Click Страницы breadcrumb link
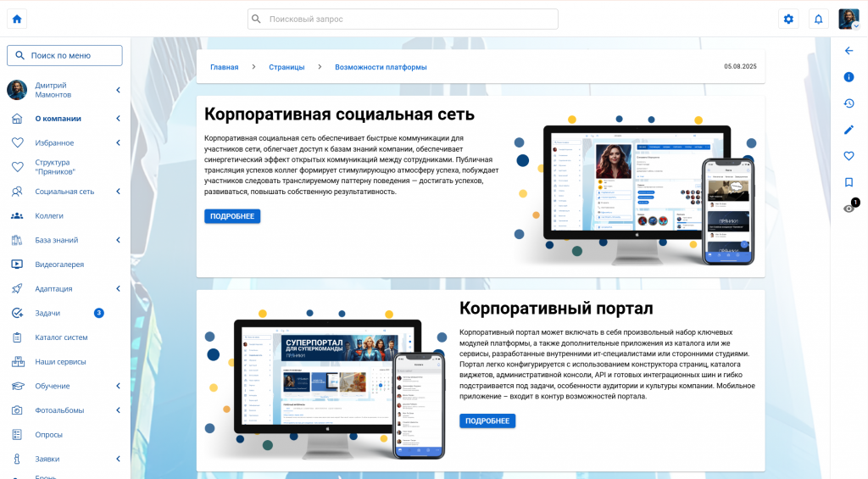The height and width of the screenshot is (479, 868). click(x=287, y=67)
